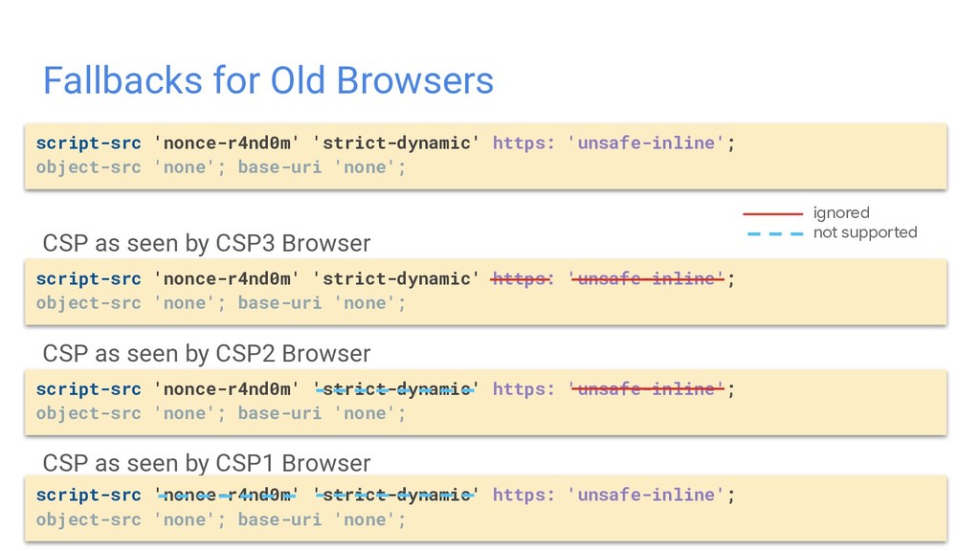Click the red 'ignored' legend line
Viewport: 980px width, 551px height.
pyautogui.click(x=772, y=213)
